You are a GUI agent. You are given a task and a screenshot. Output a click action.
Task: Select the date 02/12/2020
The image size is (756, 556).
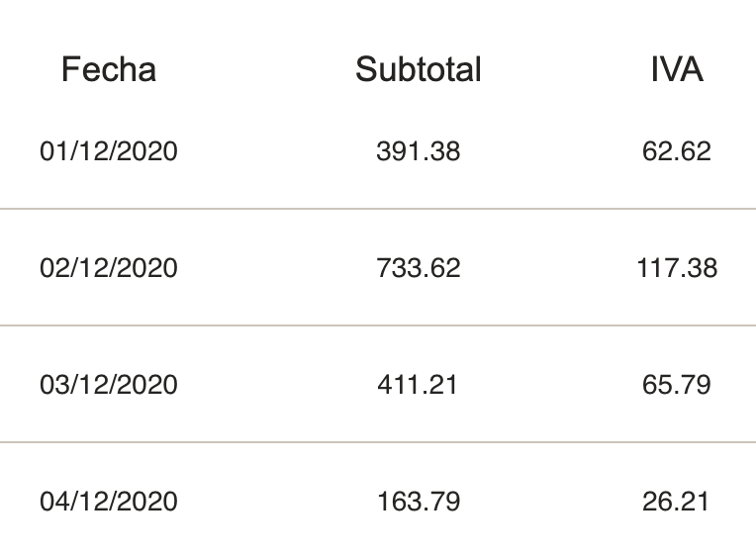point(109,268)
